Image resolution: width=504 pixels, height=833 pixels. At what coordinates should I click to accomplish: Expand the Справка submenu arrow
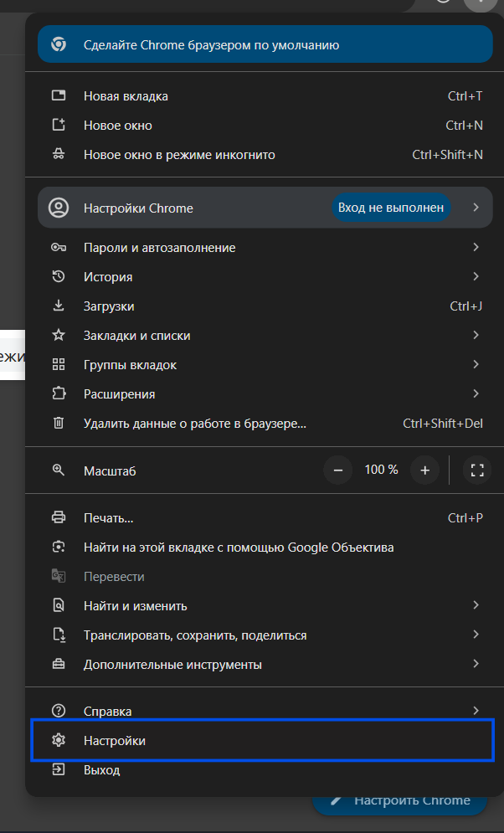click(x=476, y=711)
